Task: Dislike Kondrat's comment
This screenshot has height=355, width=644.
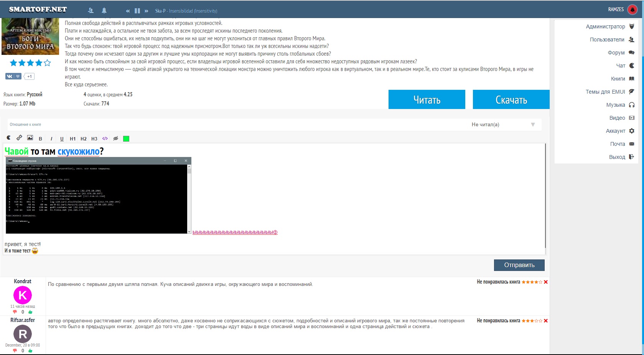Action: click(15, 312)
